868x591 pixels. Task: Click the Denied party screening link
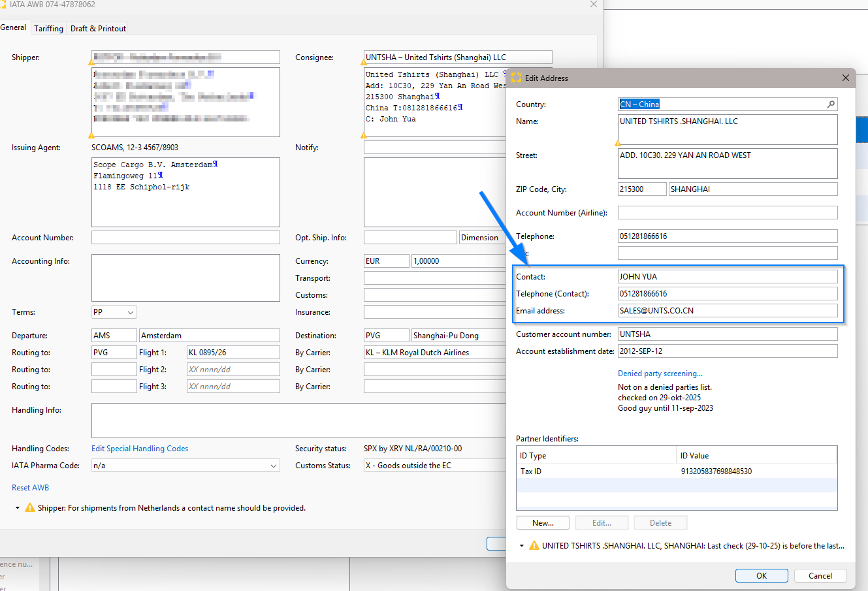tap(660, 374)
